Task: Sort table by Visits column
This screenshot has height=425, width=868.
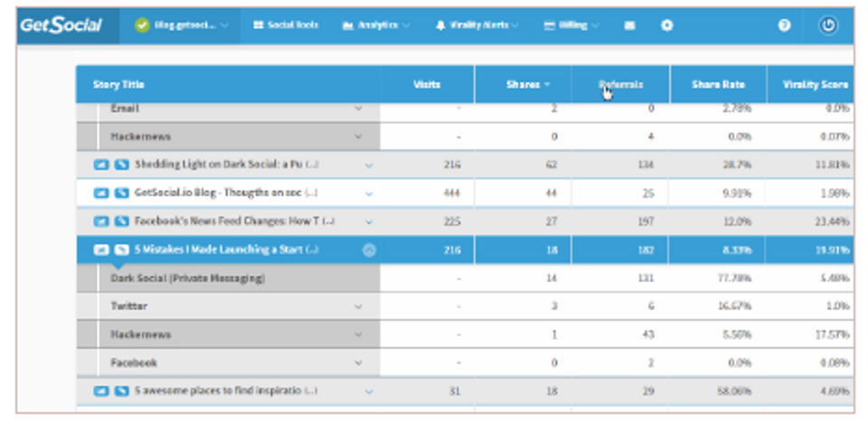Action: click(x=427, y=85)
